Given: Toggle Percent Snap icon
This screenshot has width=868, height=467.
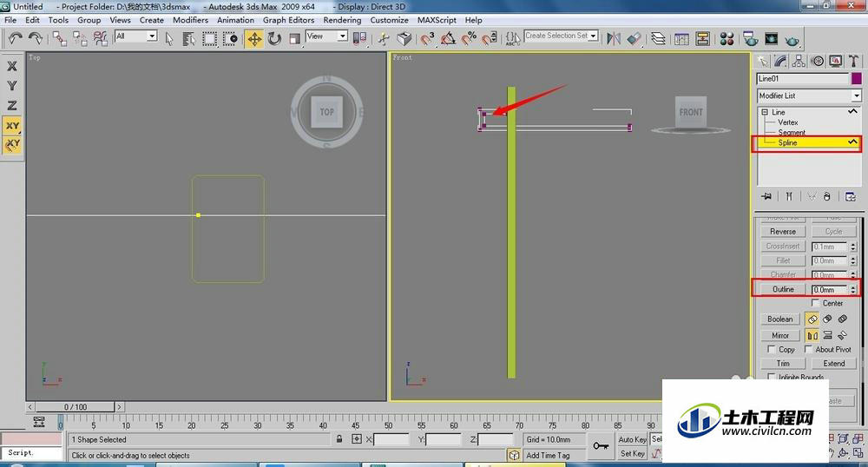Looking at the screenshot, I should click(x=469, y=38).
